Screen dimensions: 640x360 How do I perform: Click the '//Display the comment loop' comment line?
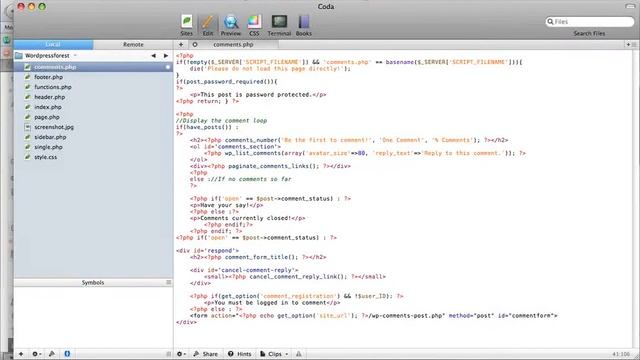(x=222, y=121)
